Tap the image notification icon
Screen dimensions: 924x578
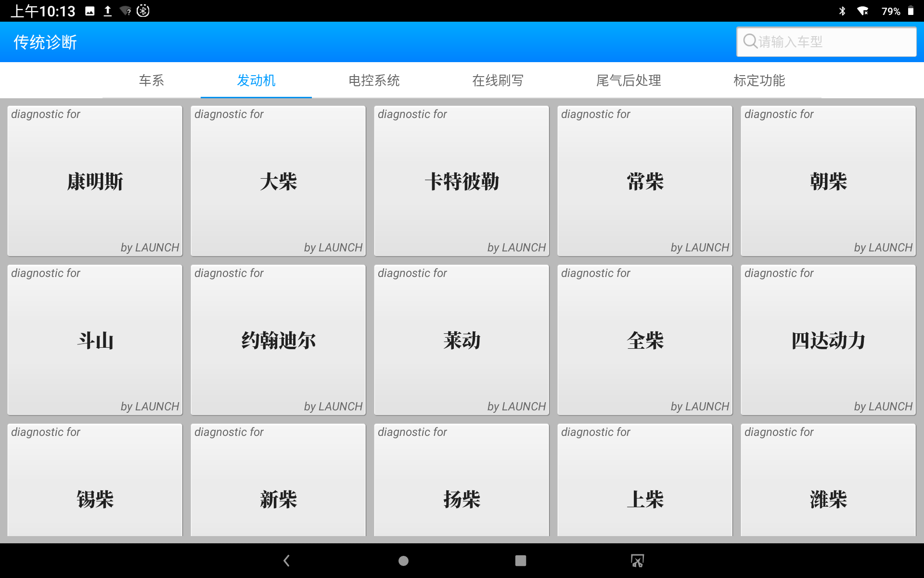pyautogui.click(x=90, y=11)
